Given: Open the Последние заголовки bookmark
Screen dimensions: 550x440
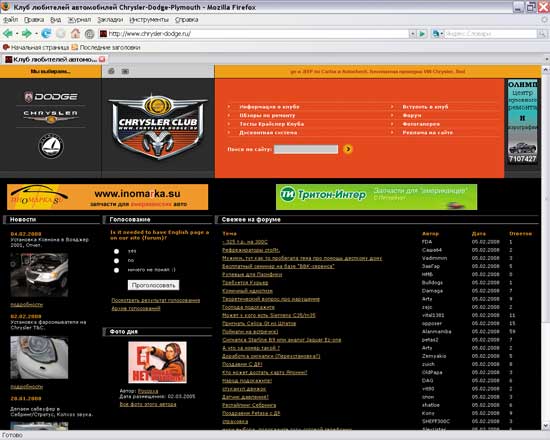Looking at the screenshot, I should [106, 47].
